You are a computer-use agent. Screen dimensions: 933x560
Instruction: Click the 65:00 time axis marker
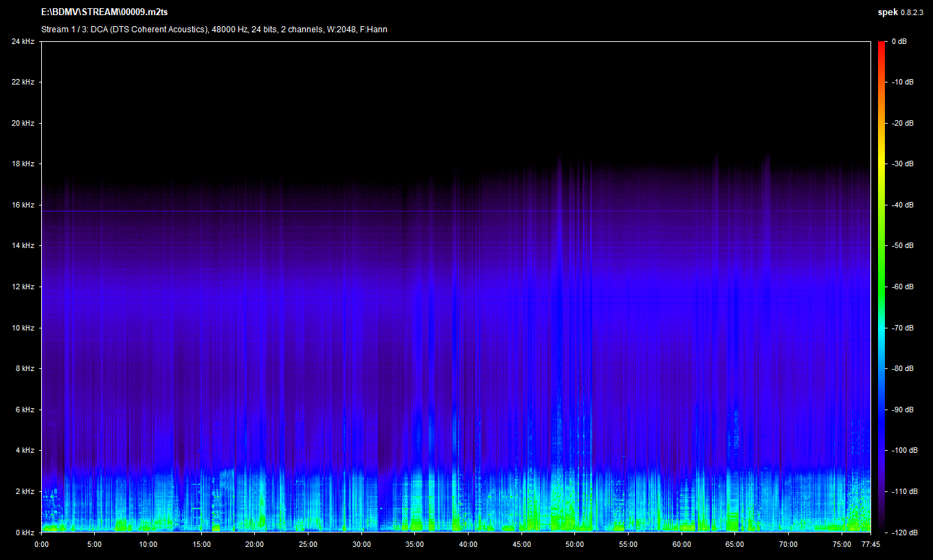pyautogui.click(x=734, y=544)
